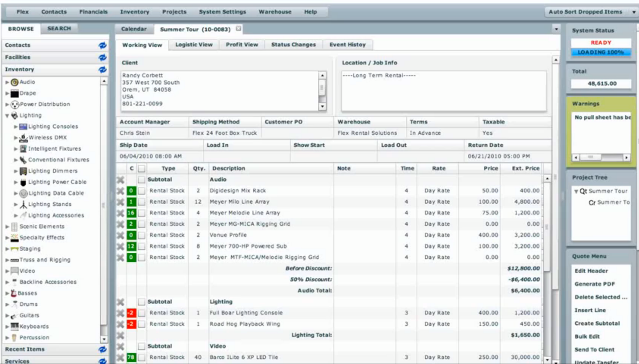Screen dimensions: 639x364
Task: Delete the Digidesign Mix Rack line item
Action: coord(120,191)
